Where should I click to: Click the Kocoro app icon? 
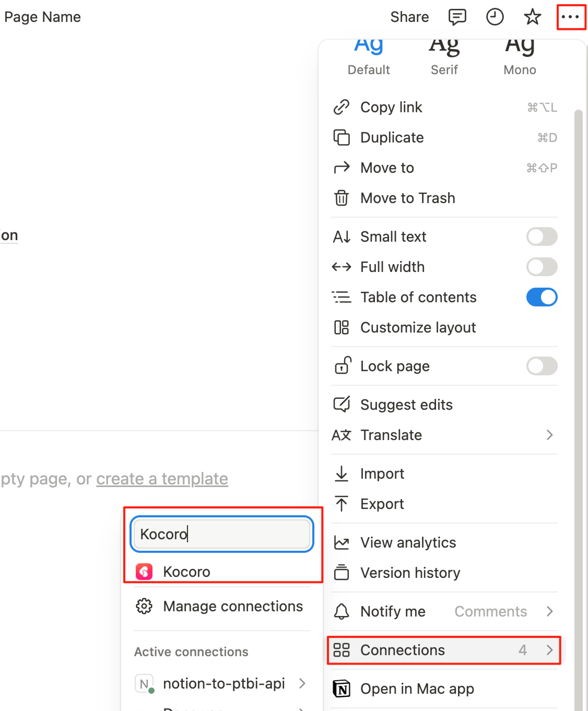pyautogui.click(x=144, y=572)
